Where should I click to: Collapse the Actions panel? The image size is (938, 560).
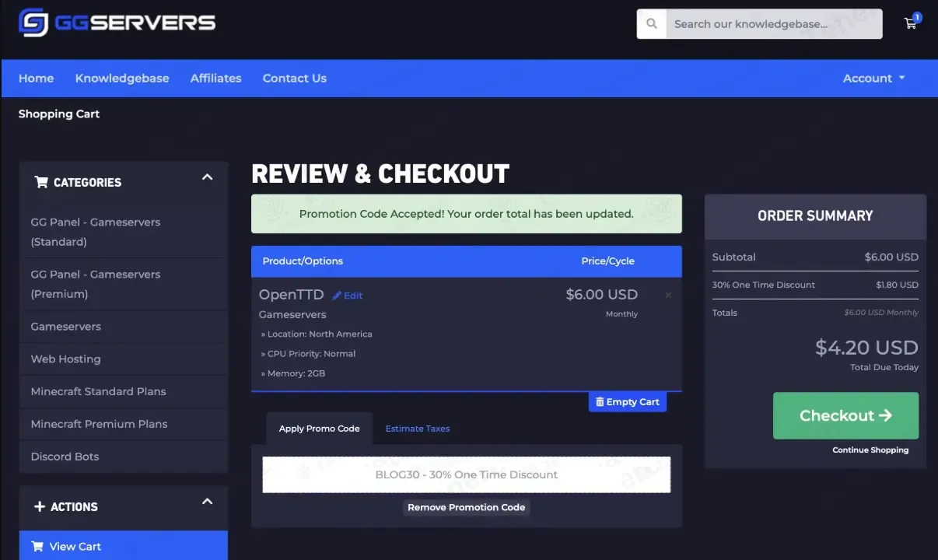207,502
